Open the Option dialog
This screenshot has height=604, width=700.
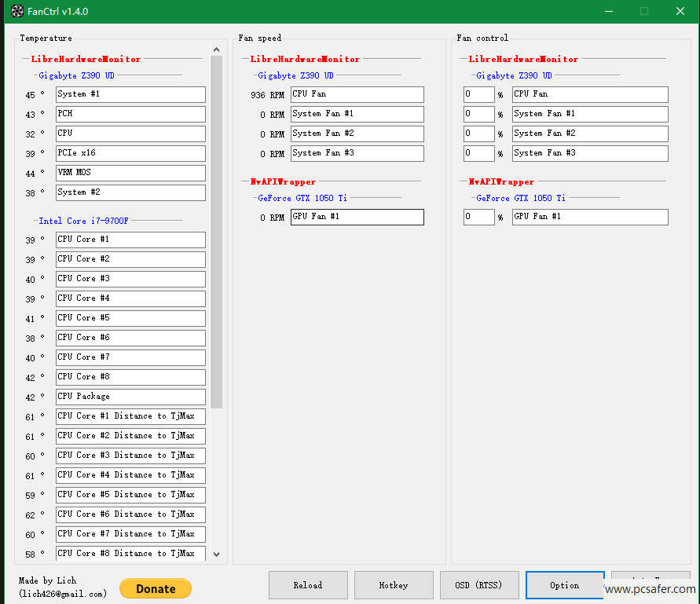pyautogui.click(x=564, y=585)
